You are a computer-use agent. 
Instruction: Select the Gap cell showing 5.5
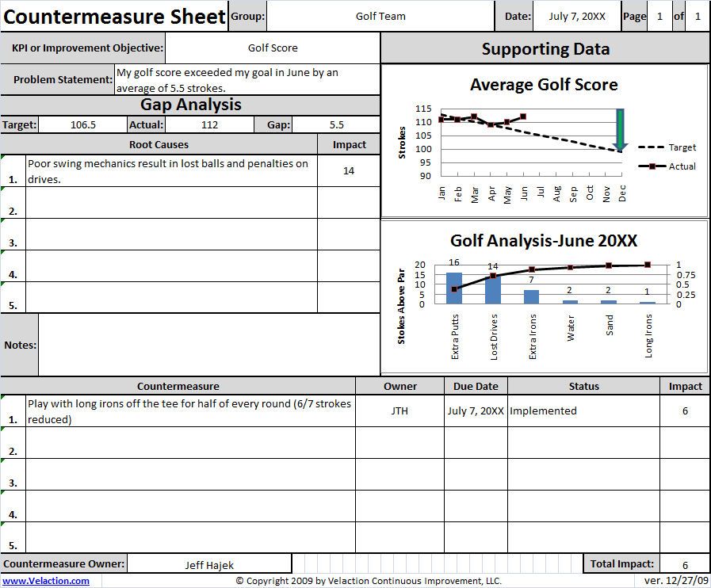pyautogui.click(x=335, y=123)
